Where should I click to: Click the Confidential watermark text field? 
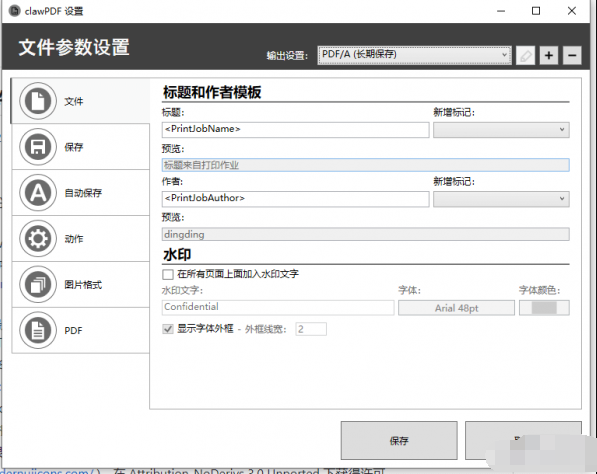point(278,307)
